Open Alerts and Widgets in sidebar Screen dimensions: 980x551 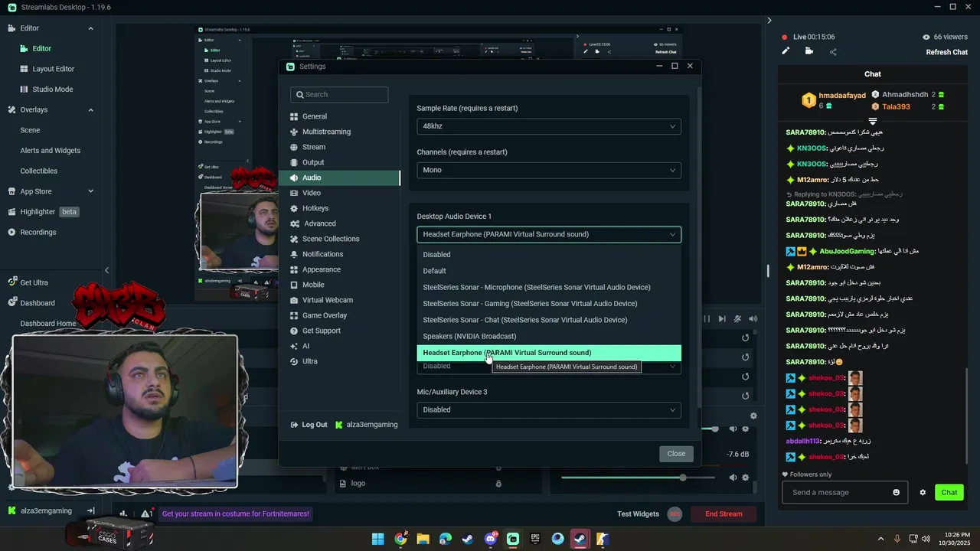click(51, 151)
